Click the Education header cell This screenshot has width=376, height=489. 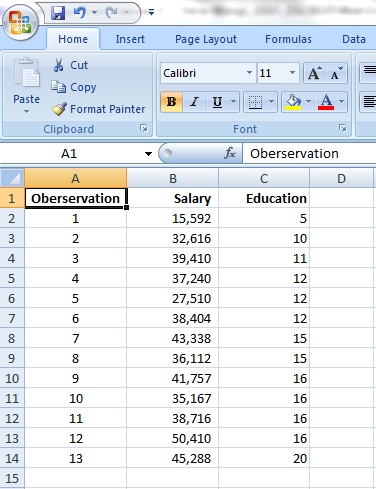(x=264, y=198)
